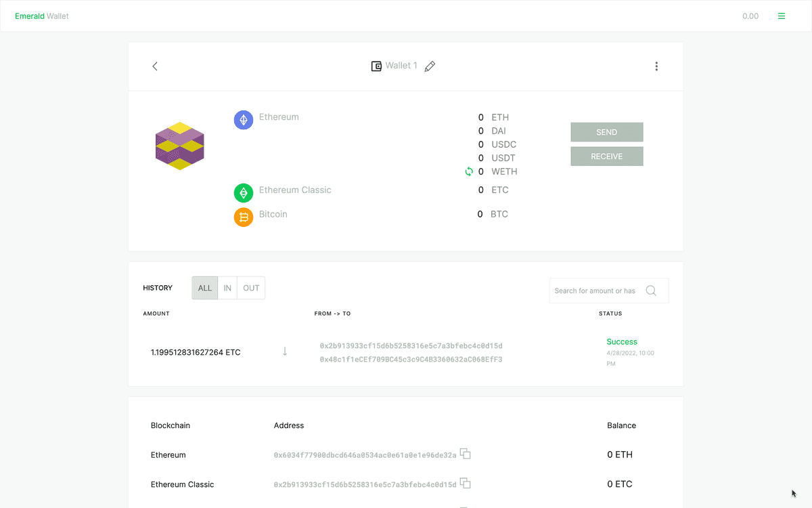
Task: Click the download arrow in transaction row
Action: click(284, 351)
